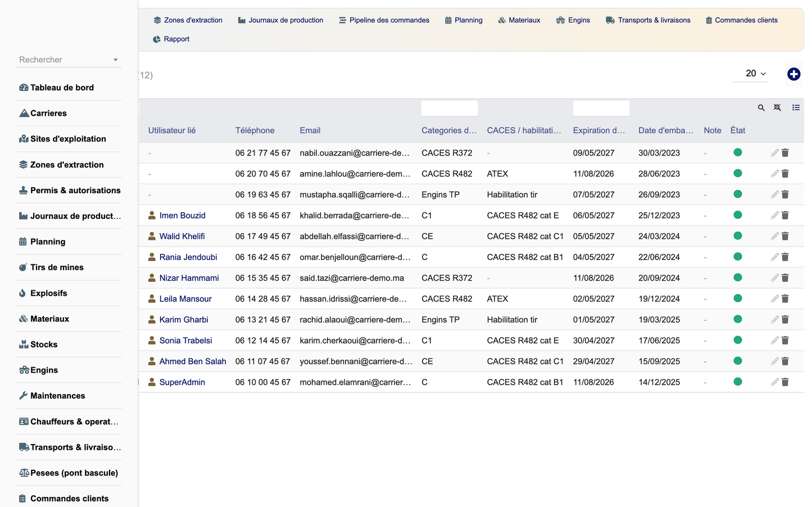Clear filters with crossed search icon
Viewport: 812px width, 507px height.
pyautogui.click(x=777, y=108)
